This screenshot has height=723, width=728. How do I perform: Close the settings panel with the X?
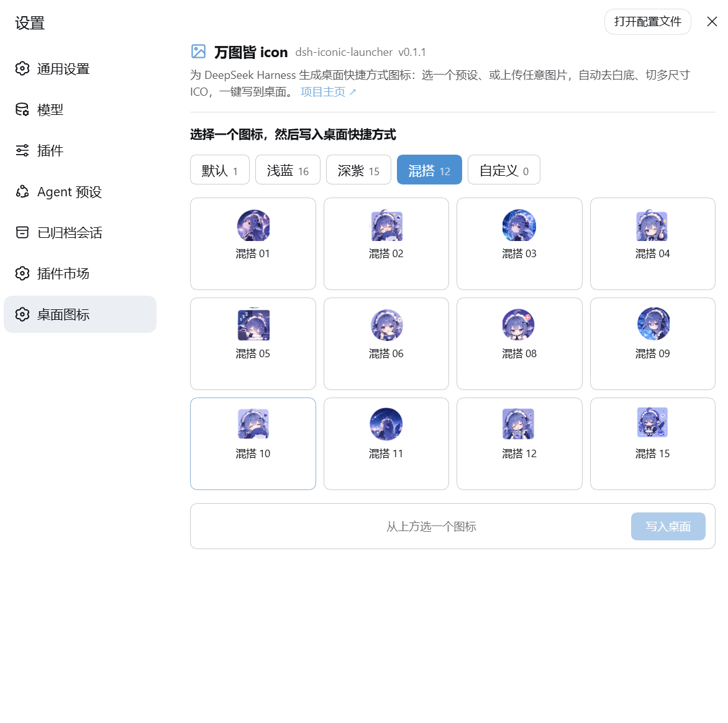(712, 21)
